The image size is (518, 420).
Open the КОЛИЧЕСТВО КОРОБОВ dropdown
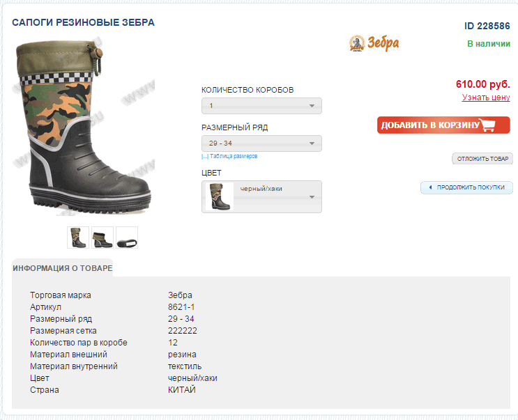click(261, 106)
